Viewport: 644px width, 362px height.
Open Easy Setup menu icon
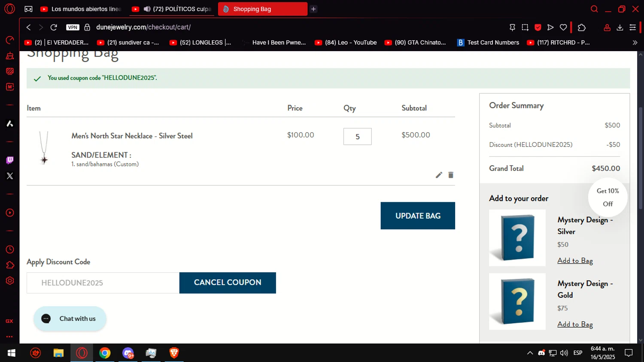[632, 27]
